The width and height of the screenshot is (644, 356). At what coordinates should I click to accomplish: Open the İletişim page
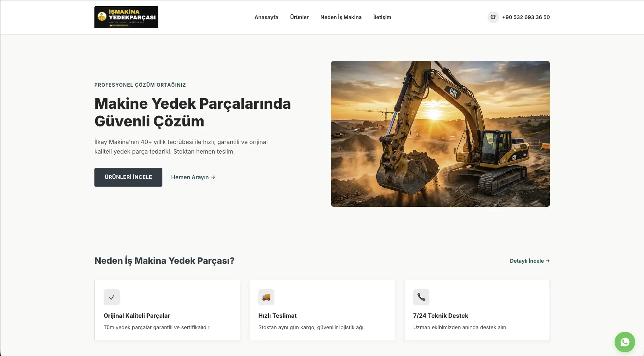click(382, 17)
